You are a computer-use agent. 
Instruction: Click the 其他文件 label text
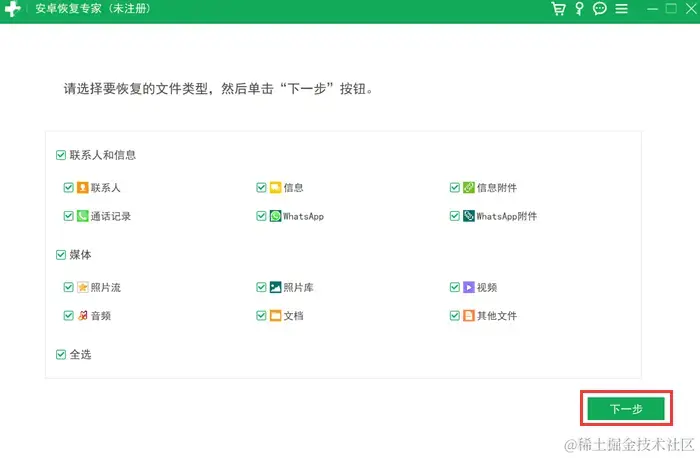(x=496, y=316)
